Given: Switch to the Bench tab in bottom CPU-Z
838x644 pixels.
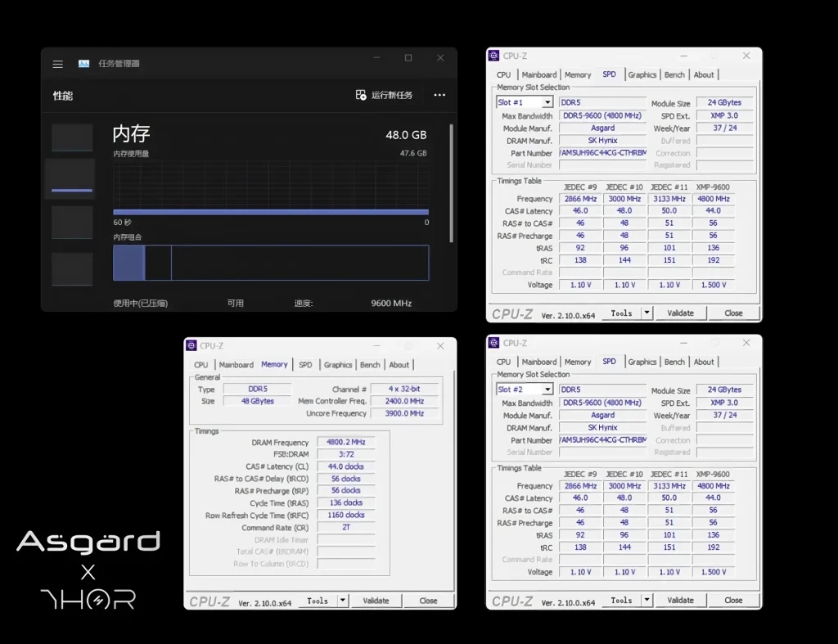Looking at the screenshot, I should 674,362.
